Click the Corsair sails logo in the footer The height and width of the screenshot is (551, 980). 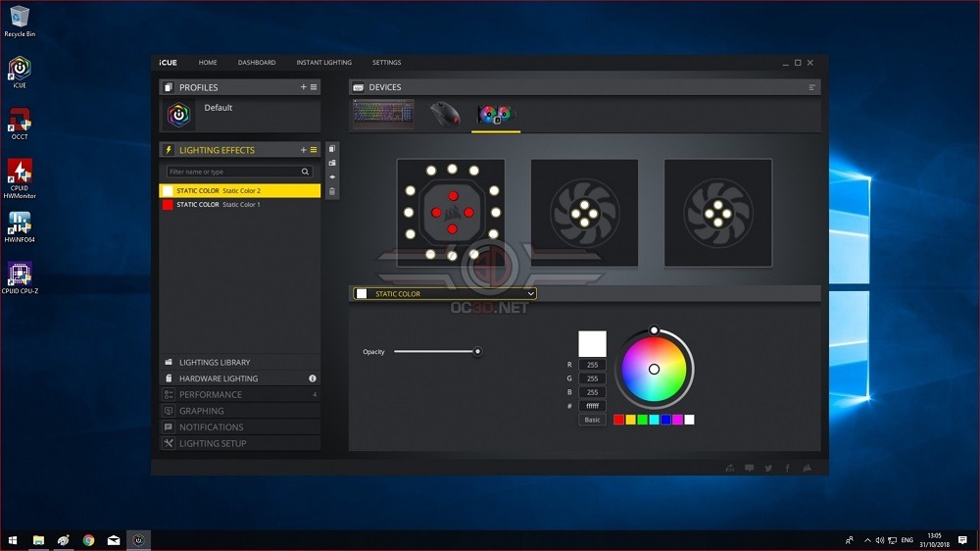tap(807, 468)
